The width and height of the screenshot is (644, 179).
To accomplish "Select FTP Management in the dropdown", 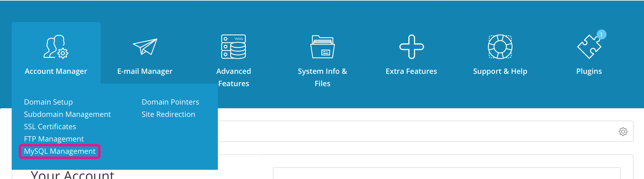I will (x=54, y=139).
